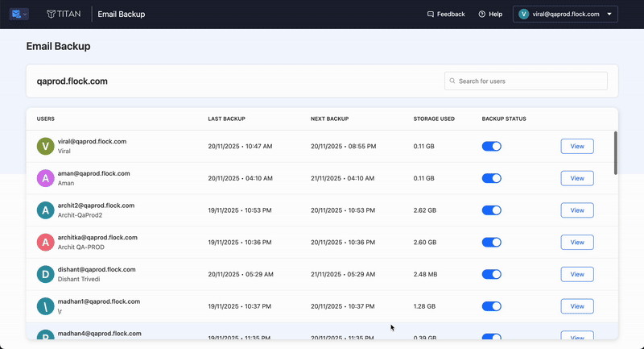Disable backup for viral@qaprod.flock.com
This screenshot has width=644, height=349.
(491, 146)
